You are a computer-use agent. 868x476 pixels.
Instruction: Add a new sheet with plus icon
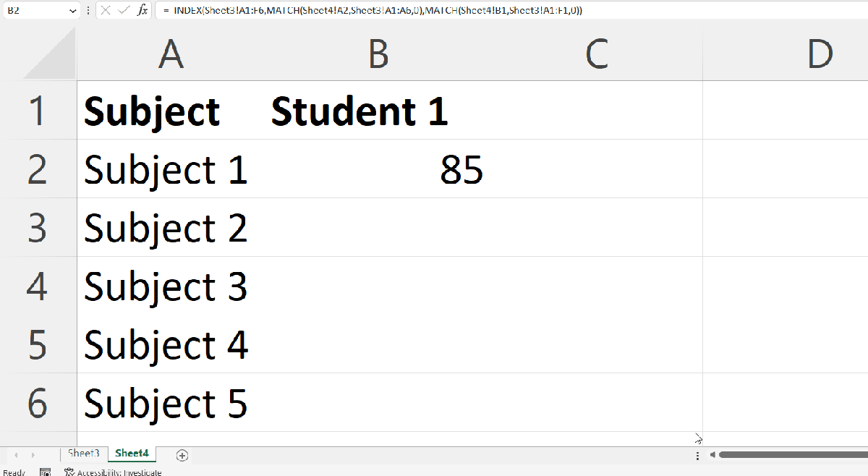tap(182, 455)
